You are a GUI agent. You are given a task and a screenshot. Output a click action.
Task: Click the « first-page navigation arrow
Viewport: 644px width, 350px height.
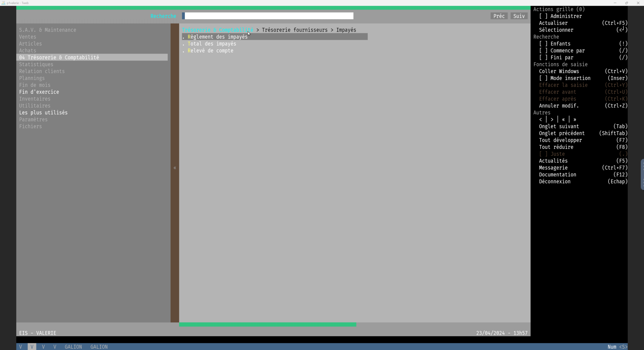click(x=563, y=120)
